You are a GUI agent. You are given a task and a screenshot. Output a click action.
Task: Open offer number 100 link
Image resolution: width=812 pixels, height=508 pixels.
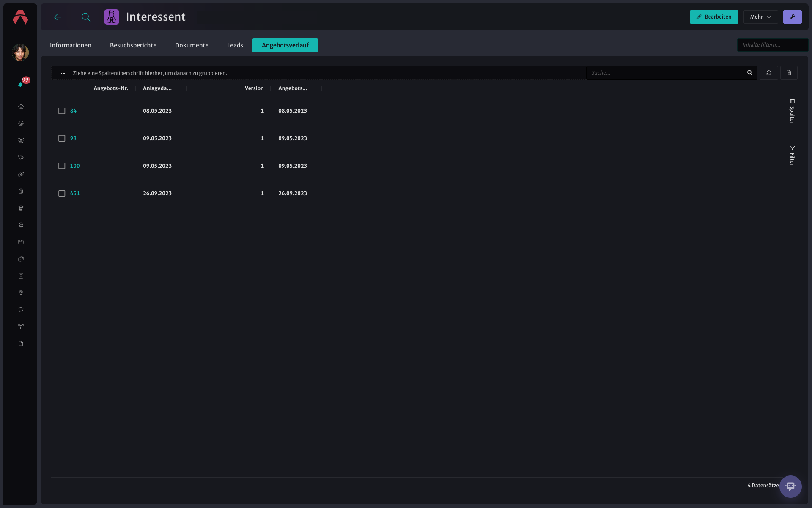75,166
